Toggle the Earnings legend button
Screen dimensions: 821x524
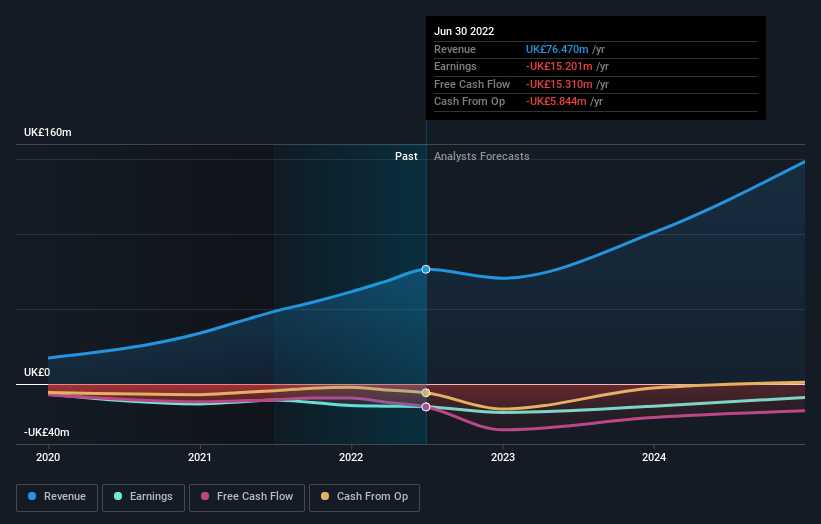coord(143,497)
